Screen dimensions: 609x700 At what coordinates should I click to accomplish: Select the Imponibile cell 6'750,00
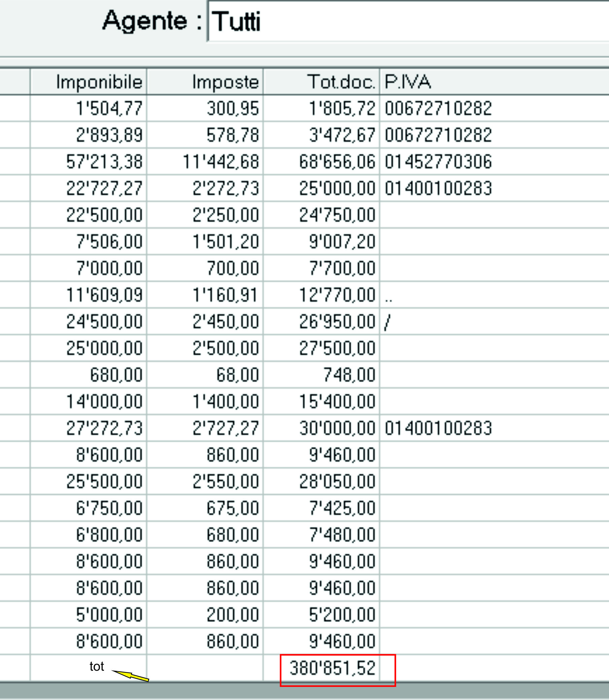(x=109, y=508)
